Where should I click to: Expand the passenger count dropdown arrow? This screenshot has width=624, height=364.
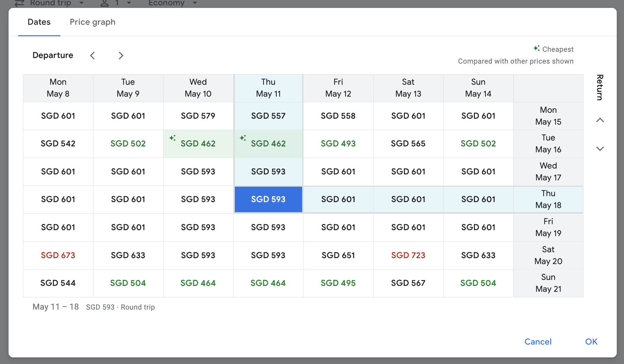coord(129,3)
